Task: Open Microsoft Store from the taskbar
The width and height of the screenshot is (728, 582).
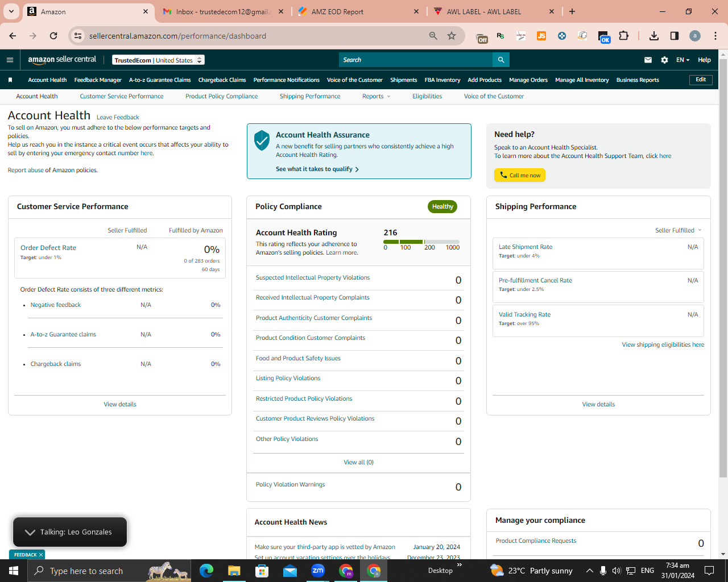Action: click(x=262, y=571)
